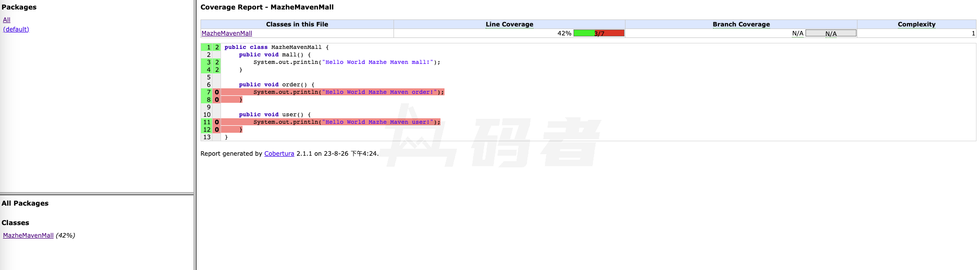Click the Branch Coverage column header
Screen dimensions: 980x270
741,24
